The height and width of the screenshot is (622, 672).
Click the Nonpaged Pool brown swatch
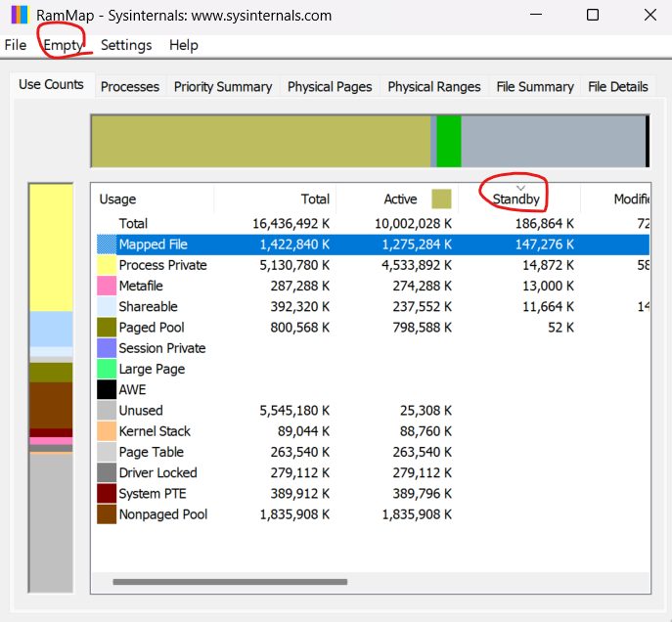107,514
